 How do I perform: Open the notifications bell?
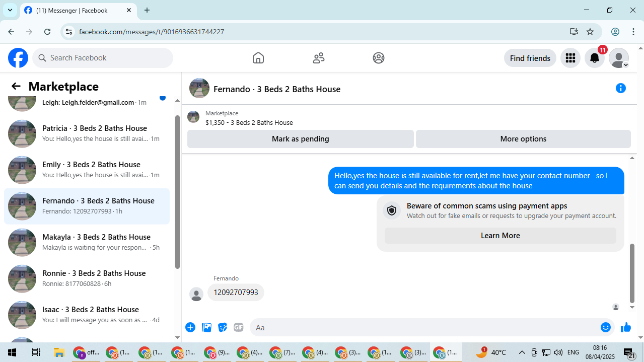(595, 58)
